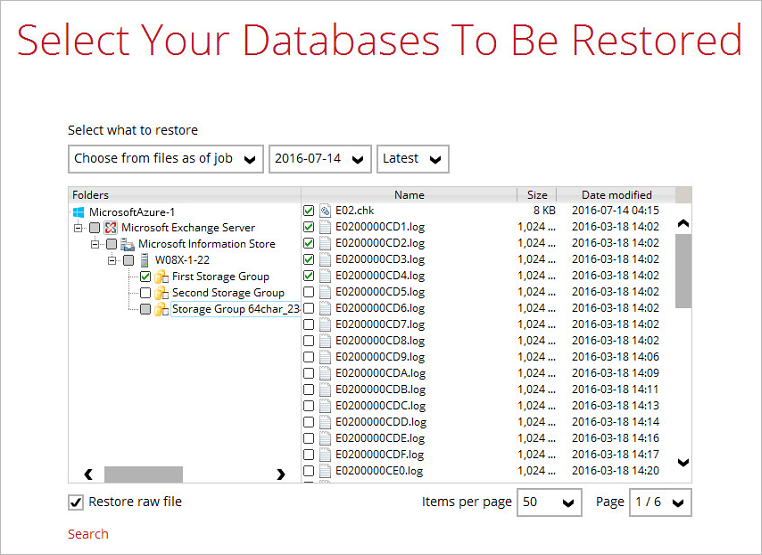Check the E0200000CD5.log file checkbox
Image resolution: width=762 pixels, height=555 pixels.
click(x=308, y=292)
